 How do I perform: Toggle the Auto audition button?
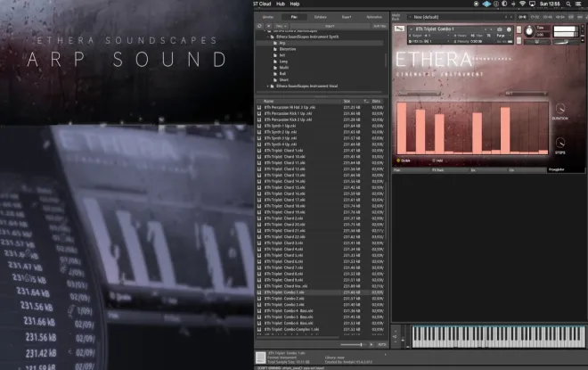(x=381, y=344)
